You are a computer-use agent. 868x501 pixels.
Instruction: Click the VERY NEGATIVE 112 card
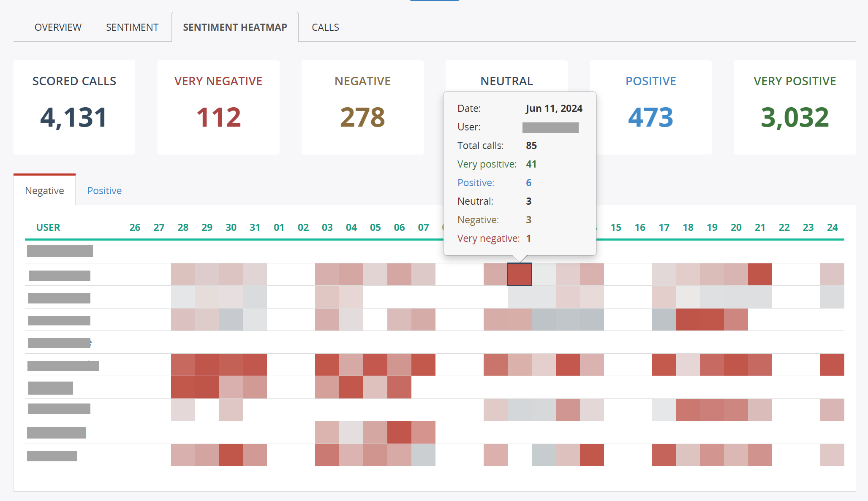point(218,107)
